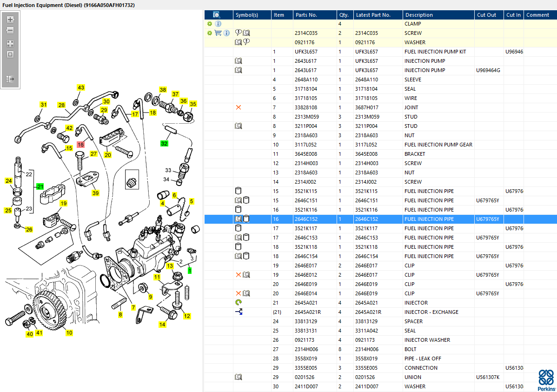Zoom out of the parts diagram
Image resolution: width=557 pixels, height=392 pixels.
point(10,30)
